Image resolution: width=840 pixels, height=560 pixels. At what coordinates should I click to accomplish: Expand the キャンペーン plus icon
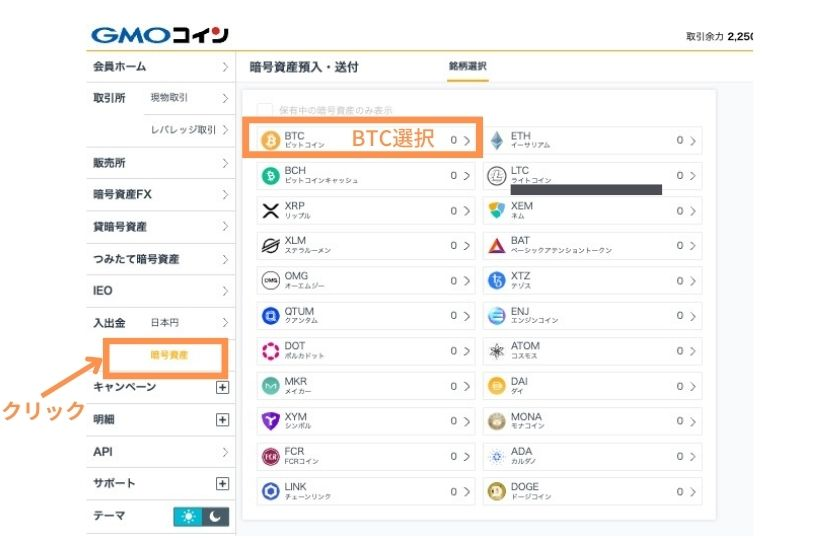[222, 387]
